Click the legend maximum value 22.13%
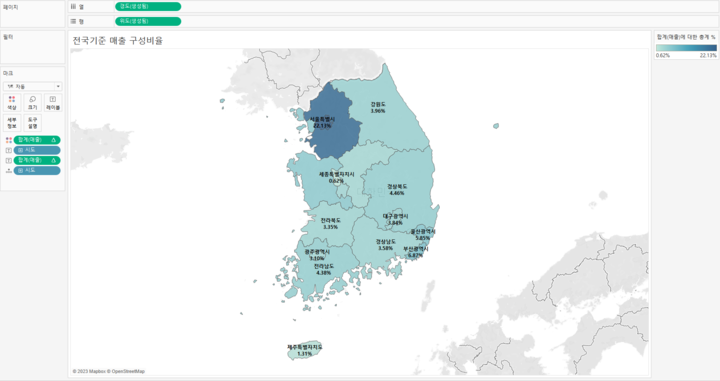The image size is (720, 381). click(708, 55)
